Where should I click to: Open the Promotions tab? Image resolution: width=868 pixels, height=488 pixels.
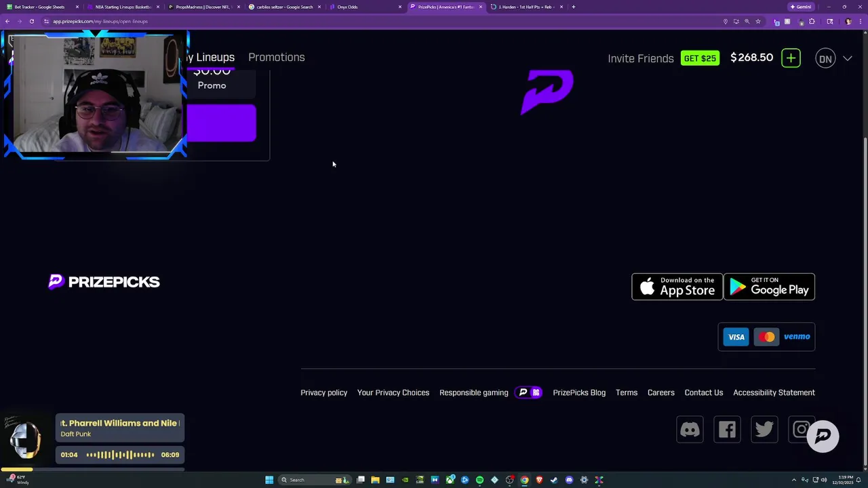tap(276, 57)
